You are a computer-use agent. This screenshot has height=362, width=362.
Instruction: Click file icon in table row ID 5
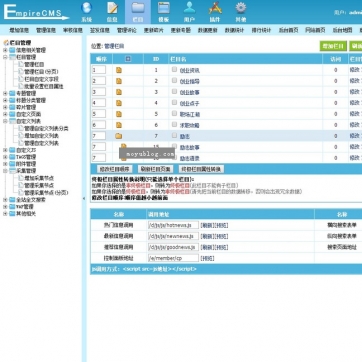click(119, 114)
